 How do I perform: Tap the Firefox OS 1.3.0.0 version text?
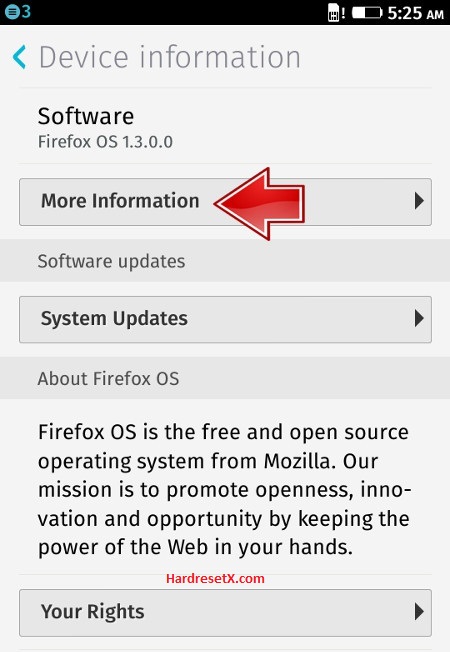tap(105, 142)
